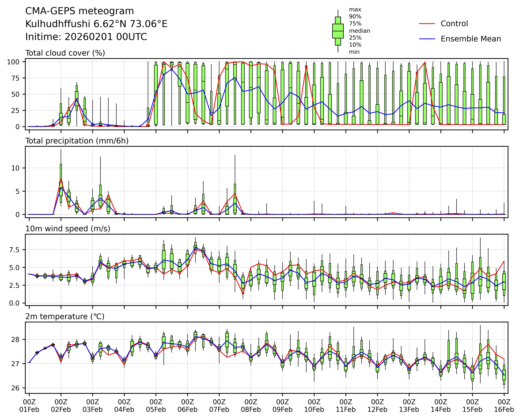
Task: Click the 'Initime: 20260201 00UTC' header text
Action: [x=86, y=37]
